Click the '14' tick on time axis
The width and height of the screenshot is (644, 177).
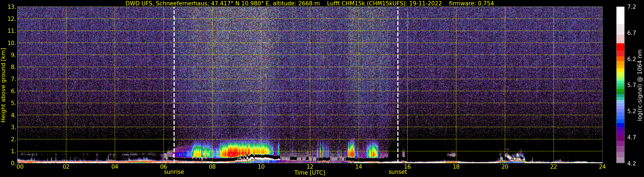[x=358, y=167]
